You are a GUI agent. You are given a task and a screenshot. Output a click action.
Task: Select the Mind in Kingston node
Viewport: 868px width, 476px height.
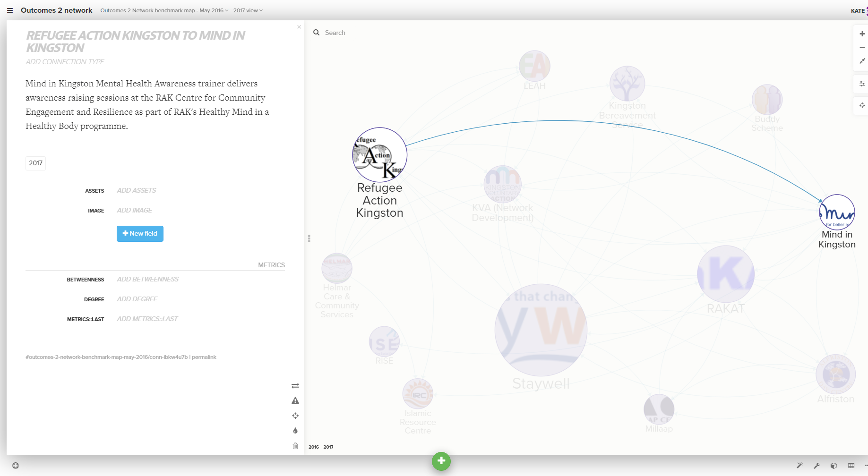[x=837, y=212]
